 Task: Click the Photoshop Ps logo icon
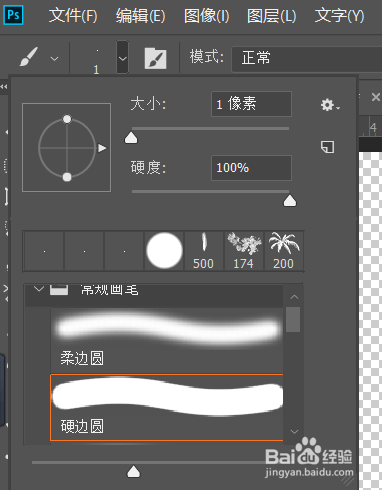(x=13, y=15)
